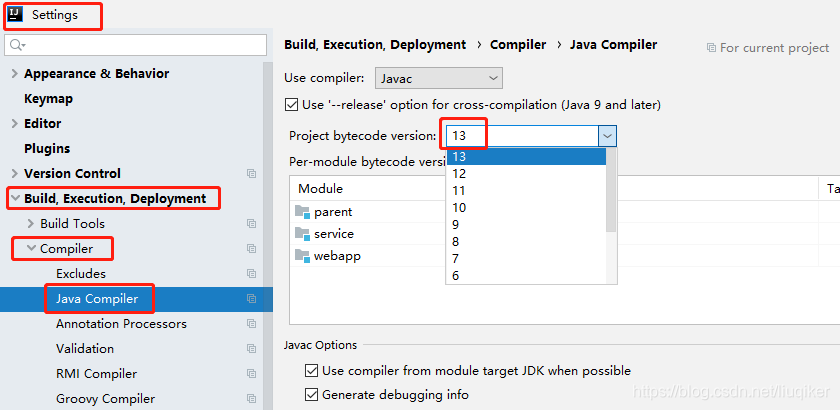This screenshot has height=410, width=840.
Task: Select bytecode version 6 in the list
Action: pyautogui.click(x=526, y=275)
